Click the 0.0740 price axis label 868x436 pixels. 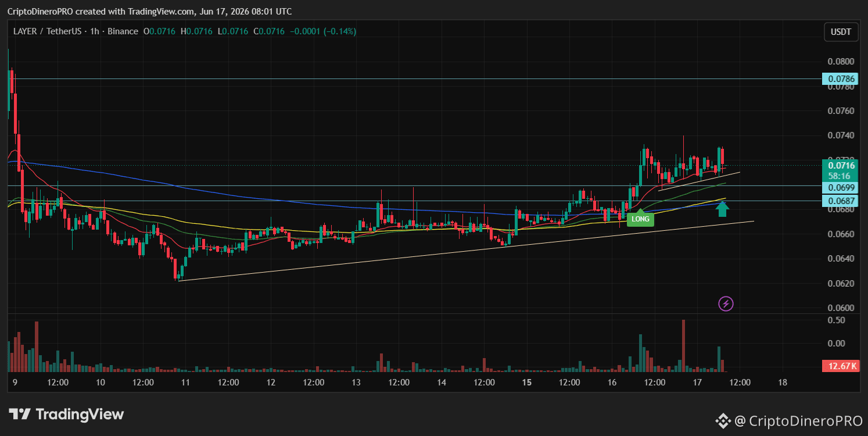pos(841,135)
